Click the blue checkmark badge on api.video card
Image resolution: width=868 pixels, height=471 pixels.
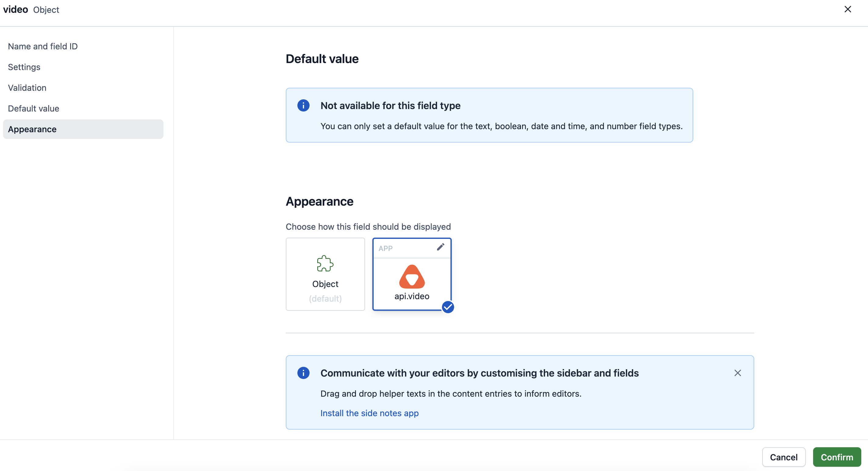coord(448,307)
